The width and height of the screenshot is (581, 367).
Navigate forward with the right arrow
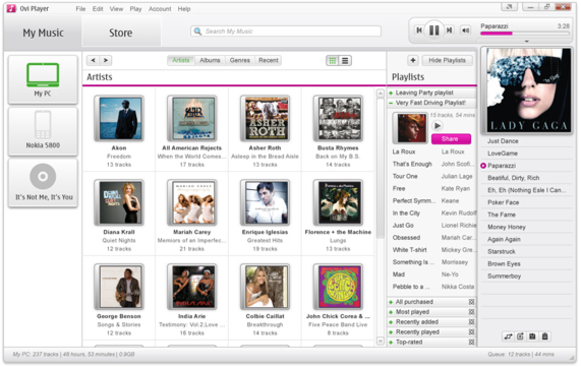(106, 60)
